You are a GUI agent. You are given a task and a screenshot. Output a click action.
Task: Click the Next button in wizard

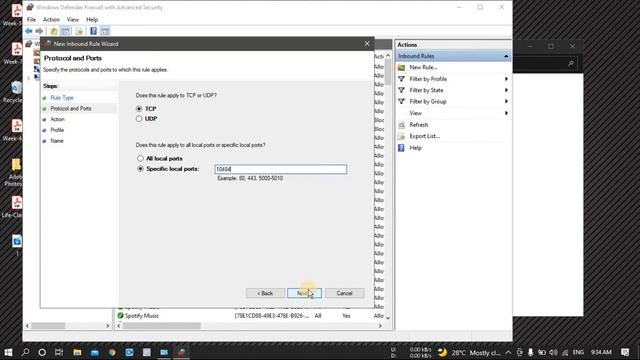tap(304, 293)
